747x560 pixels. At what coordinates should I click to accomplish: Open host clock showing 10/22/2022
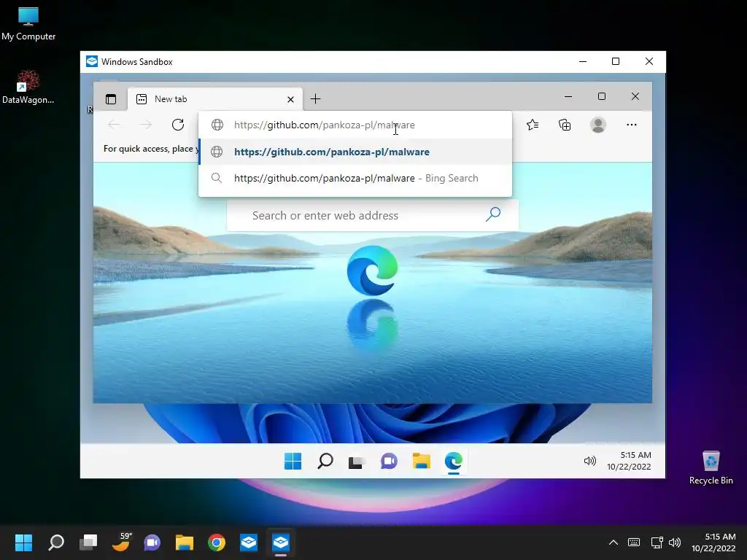[x=713, y=542]
